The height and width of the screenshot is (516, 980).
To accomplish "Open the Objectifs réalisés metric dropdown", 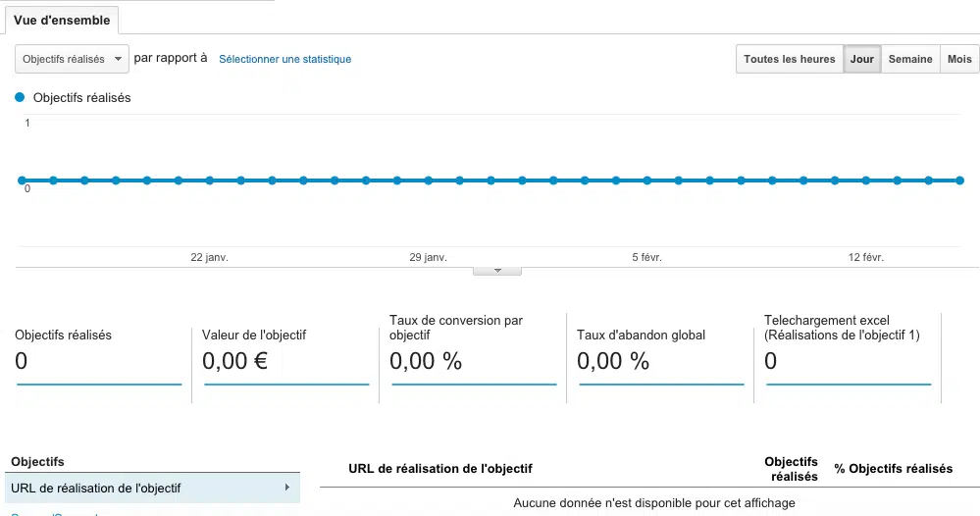I will [x=72, y=59].
